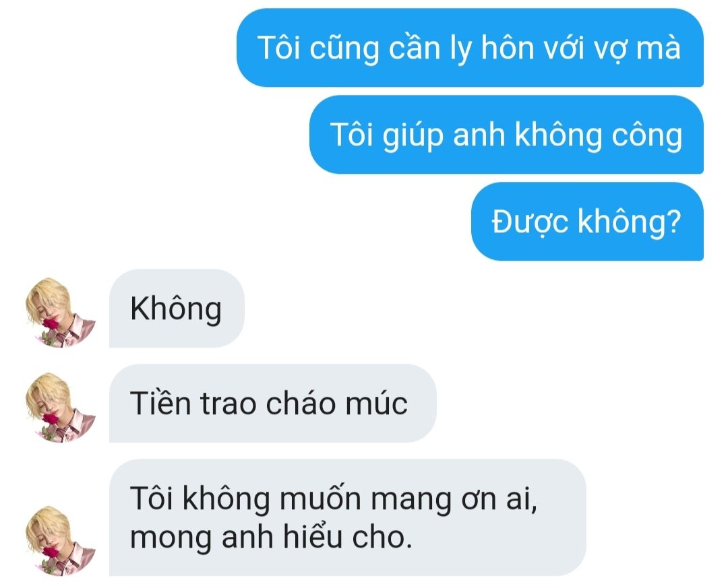Click the word "Tiền" in the gray bubble
This screenshot has width=728, height=582.
160,403
